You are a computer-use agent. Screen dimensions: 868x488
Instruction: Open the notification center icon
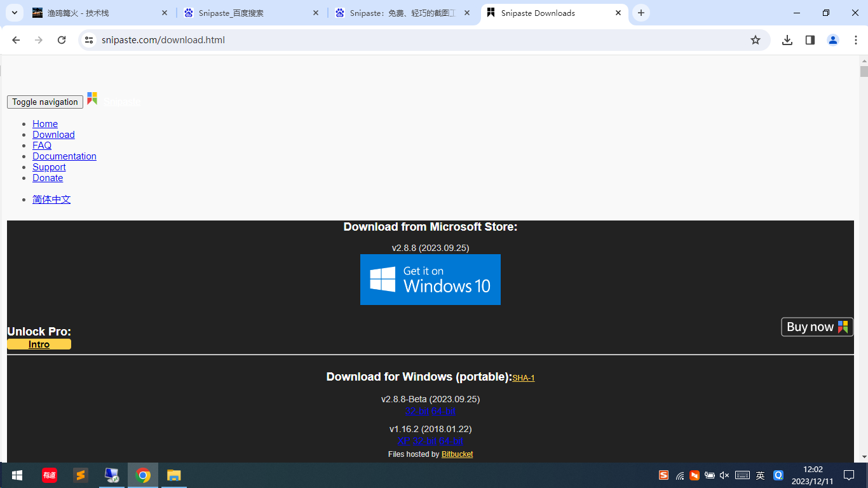point(849,475)
